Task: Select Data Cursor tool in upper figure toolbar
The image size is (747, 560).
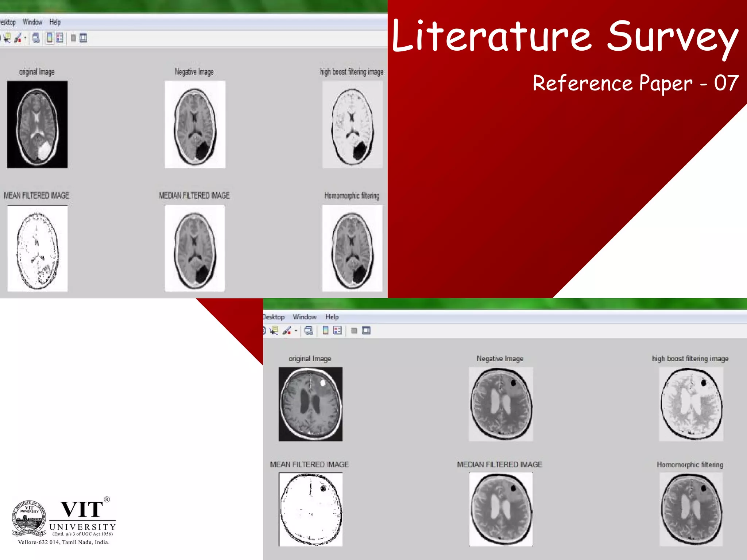Action: tap(7, 38)
